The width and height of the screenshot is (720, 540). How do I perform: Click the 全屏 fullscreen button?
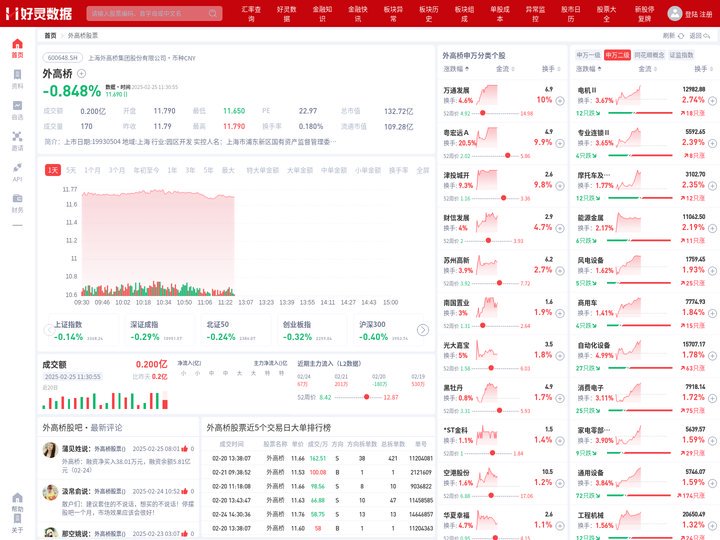(422, 170)
